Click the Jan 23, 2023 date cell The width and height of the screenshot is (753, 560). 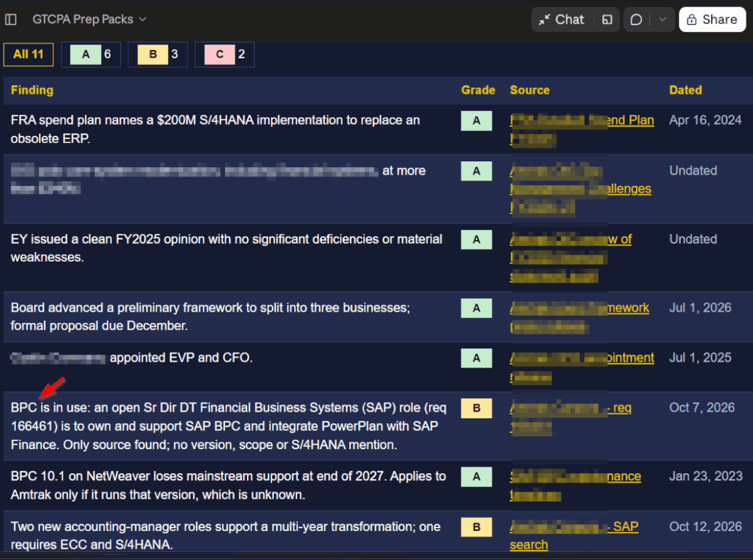coord(706,476)
